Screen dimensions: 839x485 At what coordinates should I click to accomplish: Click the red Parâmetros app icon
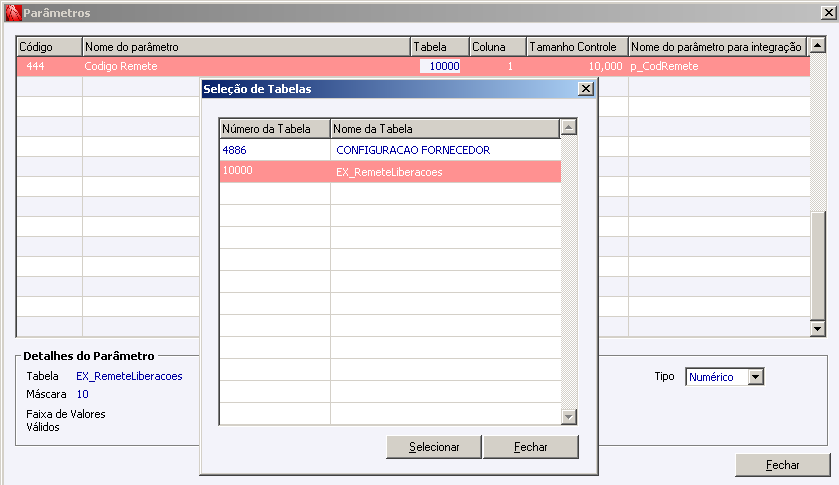(13, 12)
